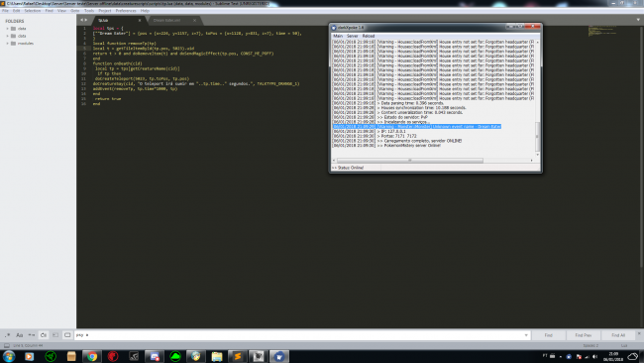Open red round taskbar icon
The width and height of the screenshot is (644, 363).
click(113, 356)
